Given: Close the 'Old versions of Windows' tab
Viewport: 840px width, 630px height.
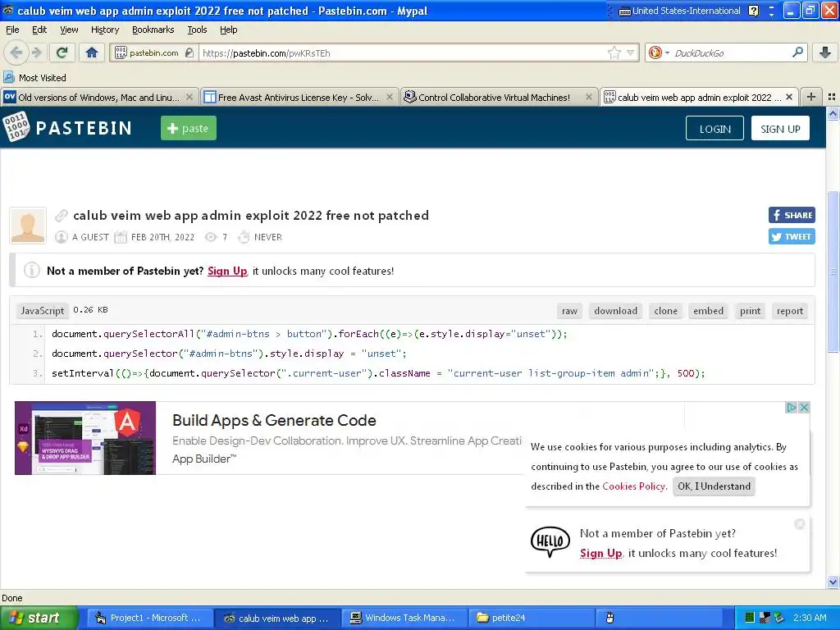Looking at the screenshot, I should pos(189,97).
